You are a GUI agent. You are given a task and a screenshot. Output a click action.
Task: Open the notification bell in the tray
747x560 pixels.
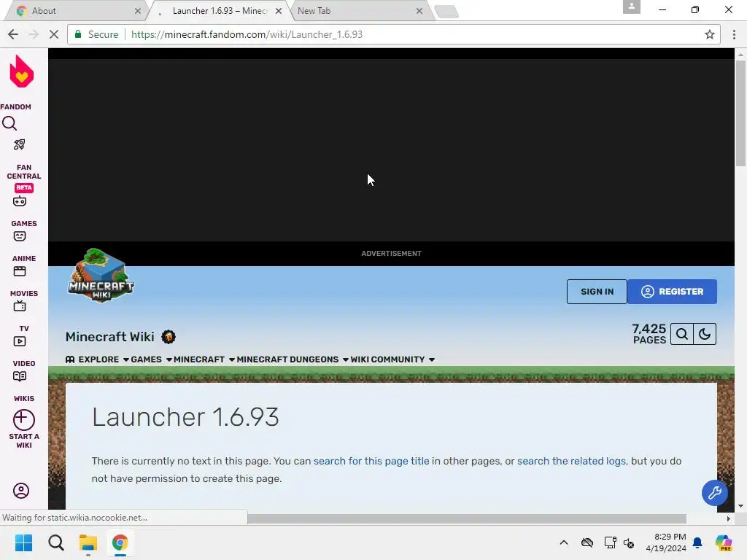pyautogui.click(x=697, y=542)
